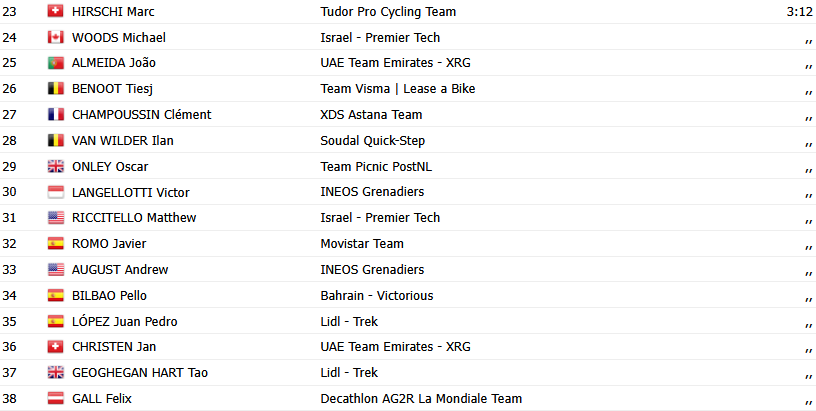Viewport: 816px width, 411px height.
Task: Open Team Visma | Lease a Bike
Action: pos(397,89)
